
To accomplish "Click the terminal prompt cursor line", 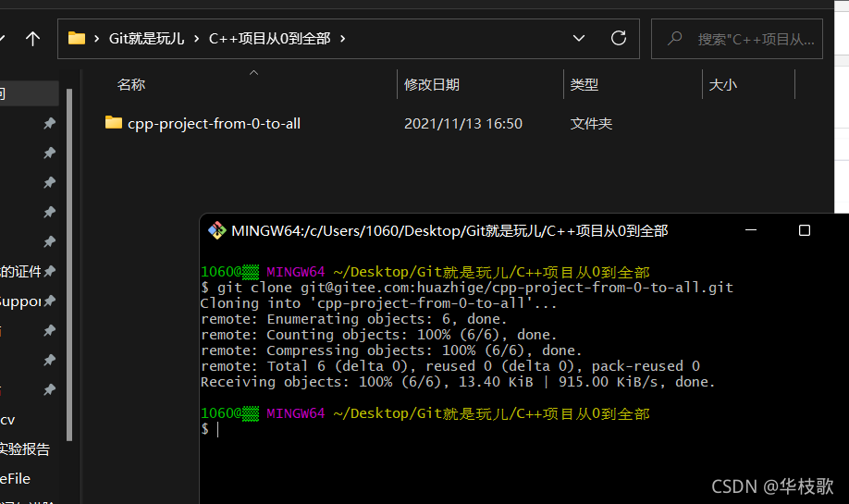I will click(x=210, y=429).
